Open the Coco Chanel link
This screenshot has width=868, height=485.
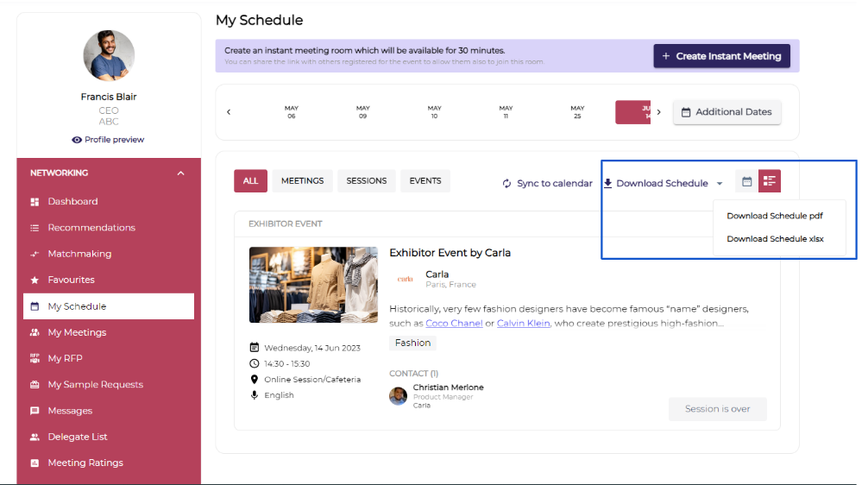coord(454,324)
